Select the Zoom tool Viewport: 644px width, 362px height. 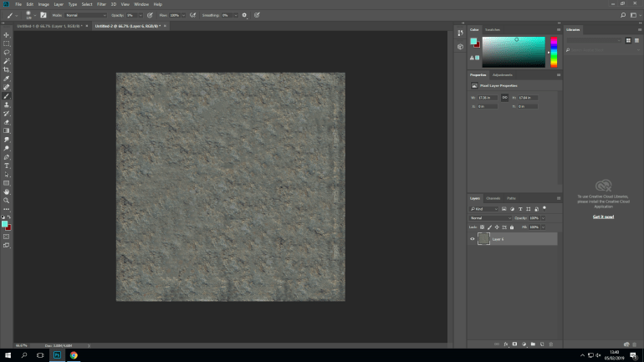point(7,201)
